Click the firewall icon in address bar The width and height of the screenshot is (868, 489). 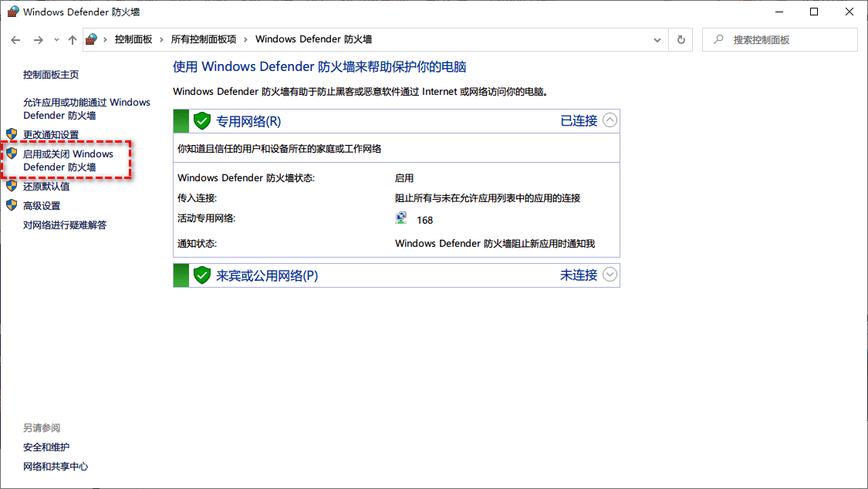(92, 39)
